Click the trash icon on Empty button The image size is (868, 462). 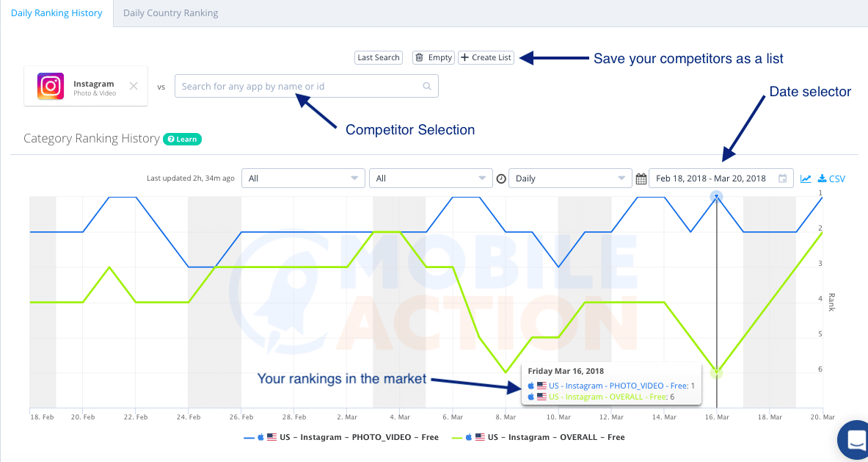pos(420,57)
